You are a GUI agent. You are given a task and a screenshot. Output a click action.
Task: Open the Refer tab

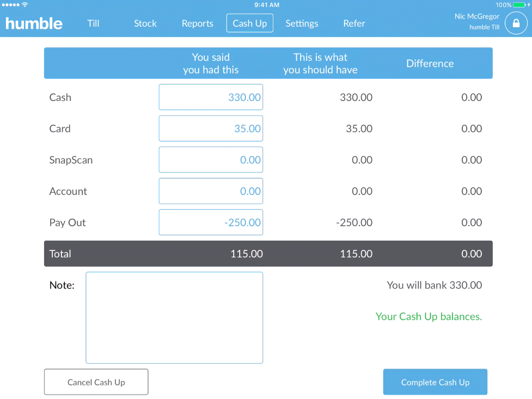tap(354, 23)
